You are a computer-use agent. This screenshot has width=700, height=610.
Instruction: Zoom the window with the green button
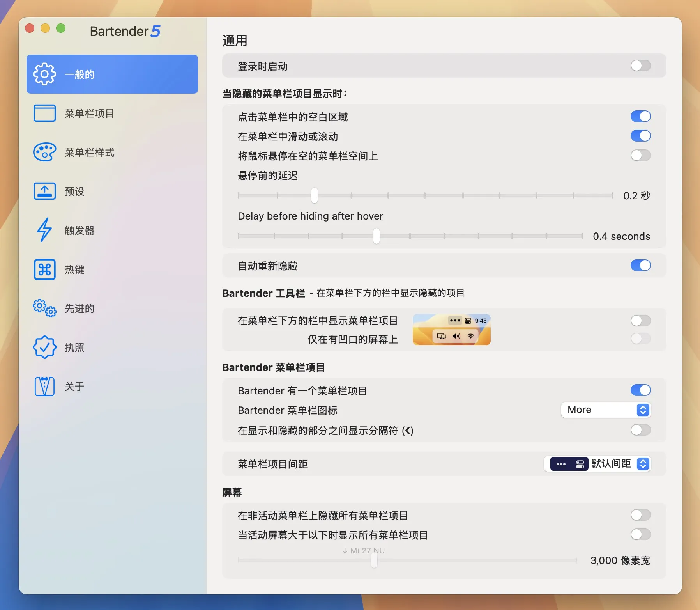[61, 28]
